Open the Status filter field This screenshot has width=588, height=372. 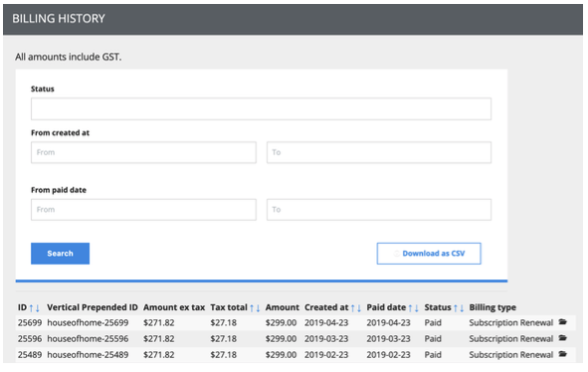[x=261, y=109]
